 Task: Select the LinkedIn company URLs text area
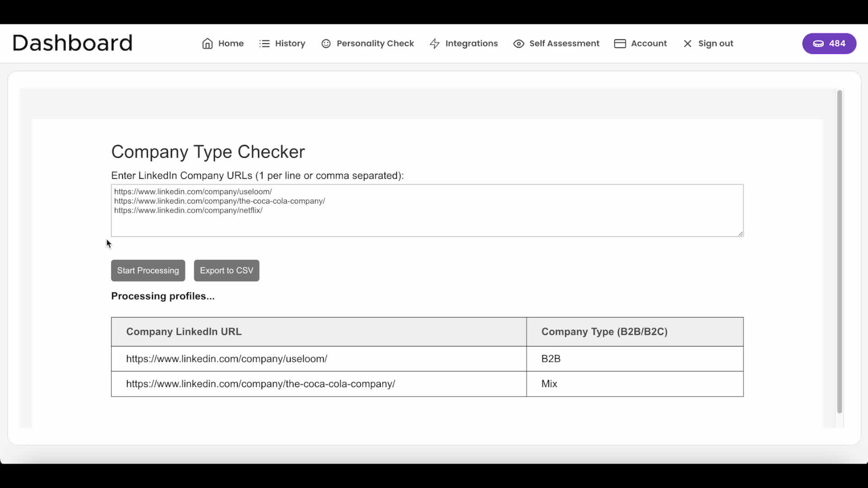pos(427,210)
